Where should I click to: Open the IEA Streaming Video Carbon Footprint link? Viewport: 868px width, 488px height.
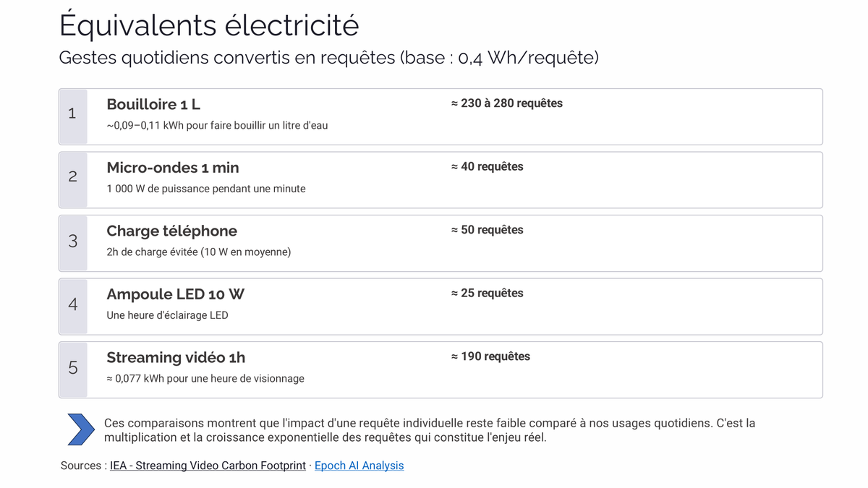208,466
